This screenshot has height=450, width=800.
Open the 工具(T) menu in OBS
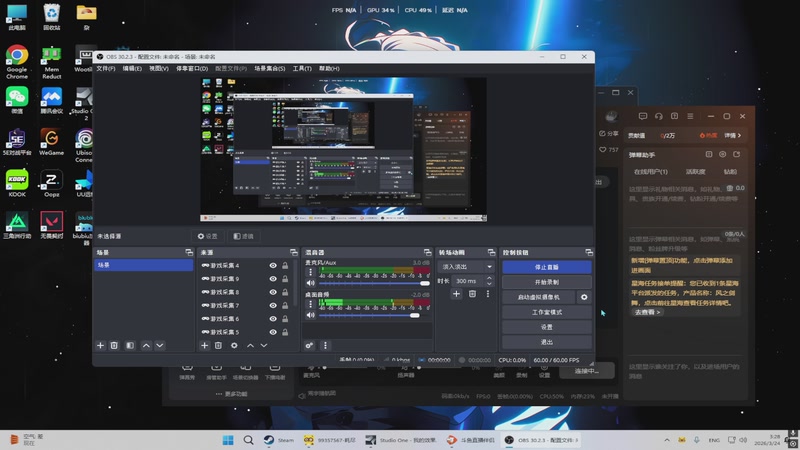tap(302, 68)
